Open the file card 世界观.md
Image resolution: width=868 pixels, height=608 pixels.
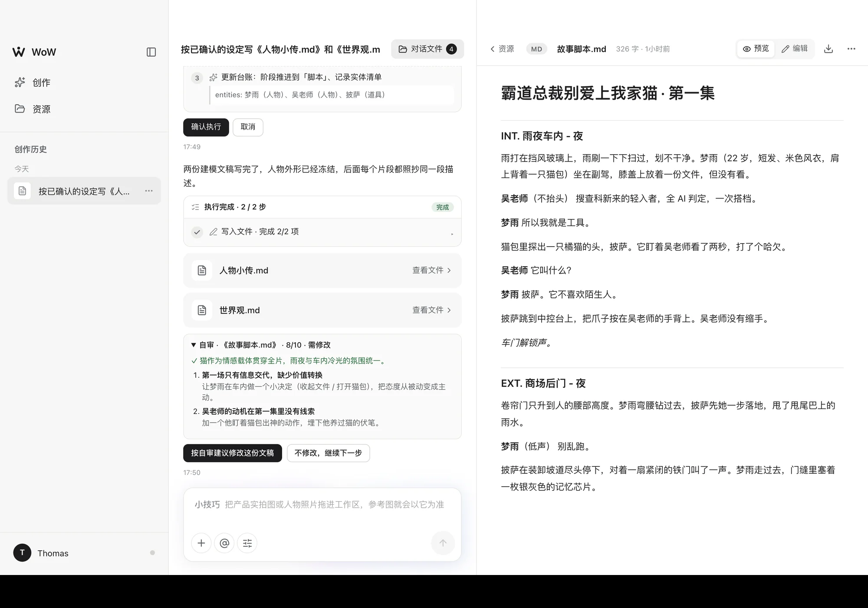(x=322, y=310)
